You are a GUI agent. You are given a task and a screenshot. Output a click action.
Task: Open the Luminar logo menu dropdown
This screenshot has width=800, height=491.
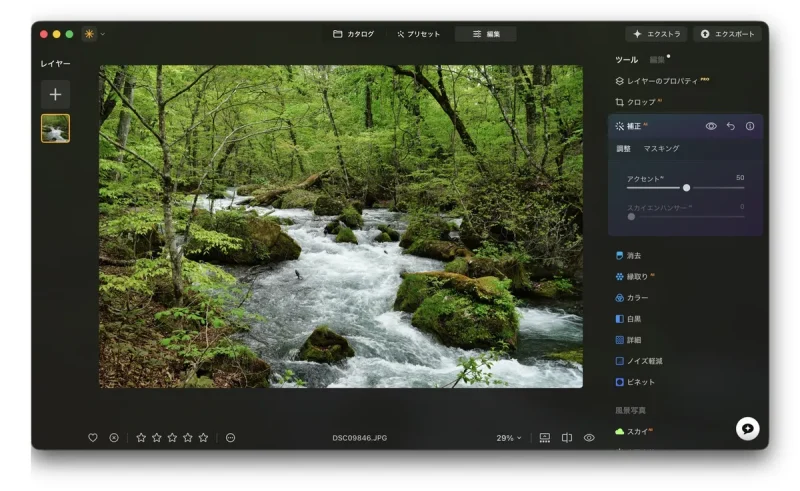pos(92,34)
